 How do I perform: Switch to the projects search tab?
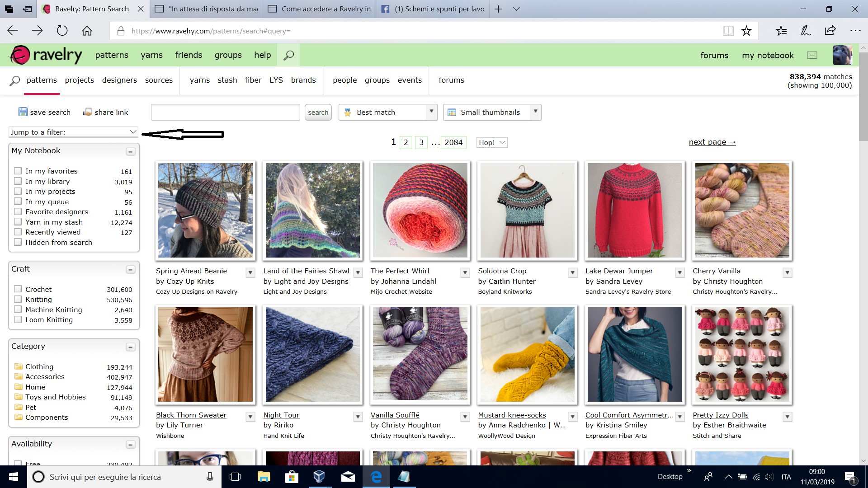79,80
